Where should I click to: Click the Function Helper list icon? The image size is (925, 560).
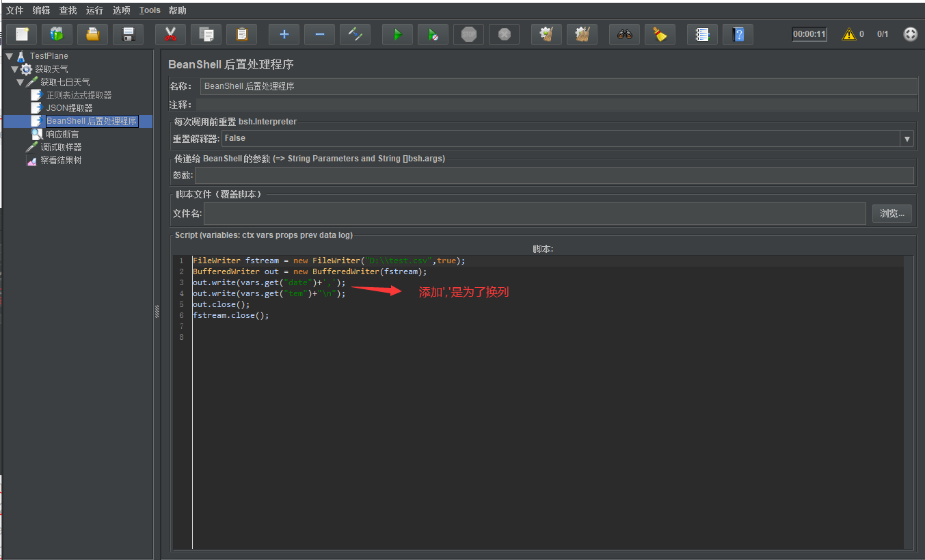[x=701, y=34]
